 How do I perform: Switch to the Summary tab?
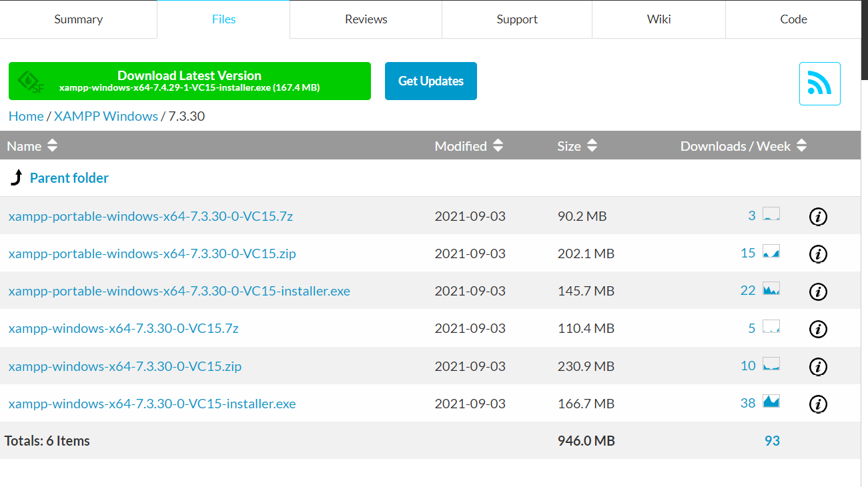79,19
